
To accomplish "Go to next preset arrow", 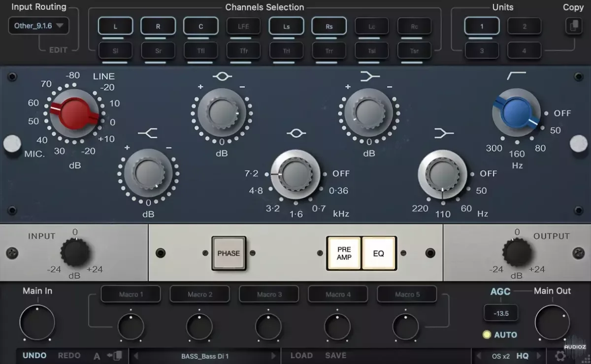I will pos(274,356).
